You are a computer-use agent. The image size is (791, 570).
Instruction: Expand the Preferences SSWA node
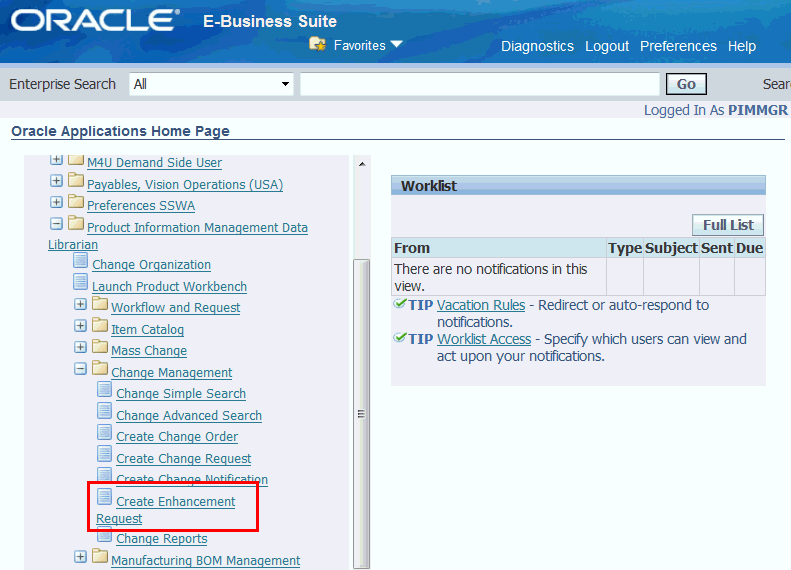pyautogui.click(x=56, y=202)
